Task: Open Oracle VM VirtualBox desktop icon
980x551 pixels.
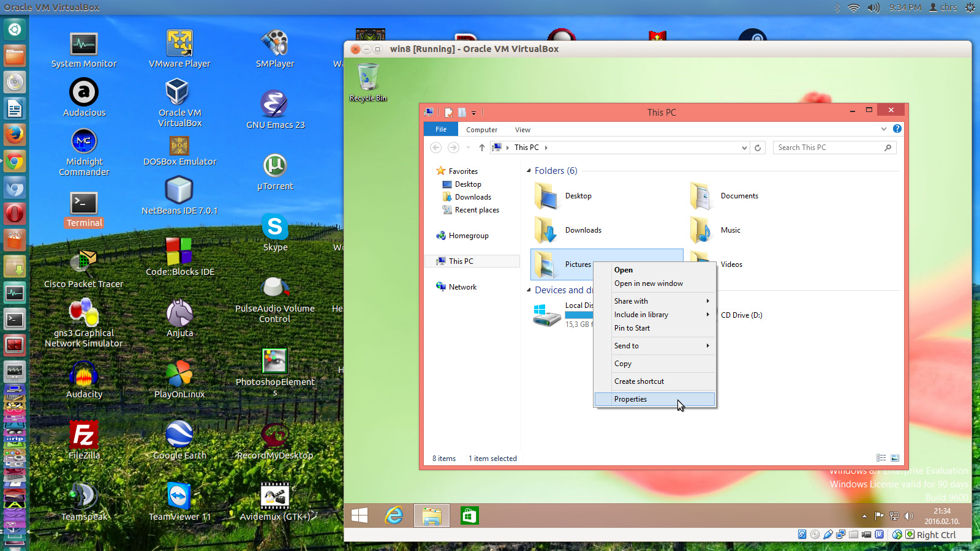Action: [x=179, y=103]
